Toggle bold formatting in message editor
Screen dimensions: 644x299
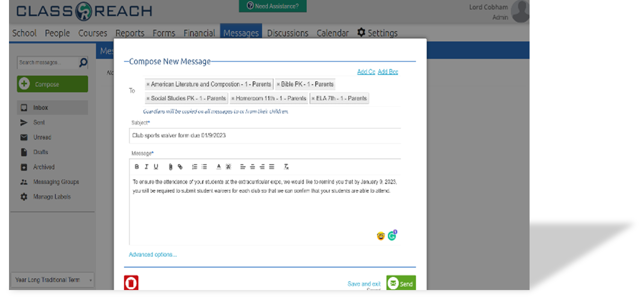click(x=137, y=167)
